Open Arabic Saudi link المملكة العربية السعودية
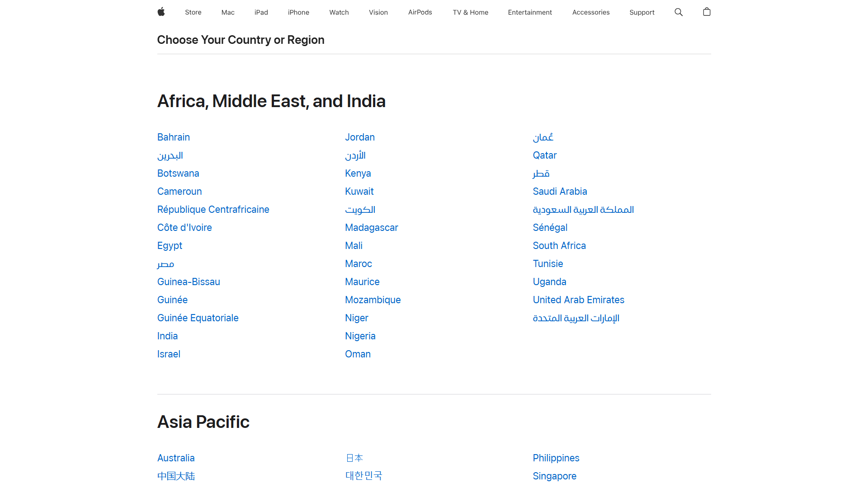 pyautogui.click(x=583, y=210)
